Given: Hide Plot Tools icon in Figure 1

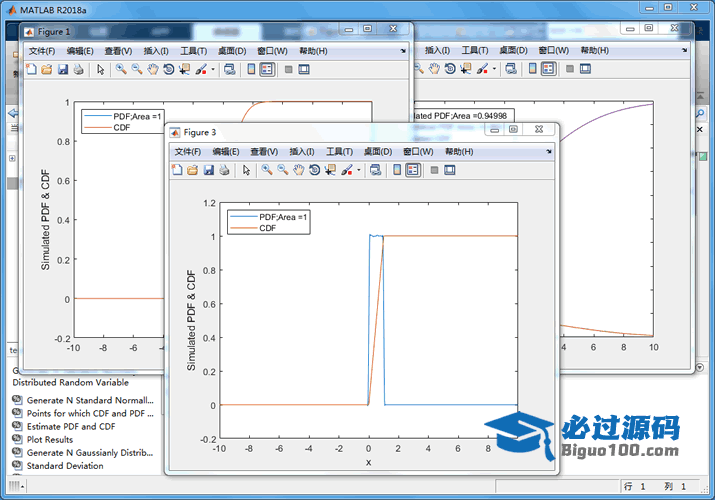Looking at the screenshot, I should pyautogui.click(x=288, y=69).
